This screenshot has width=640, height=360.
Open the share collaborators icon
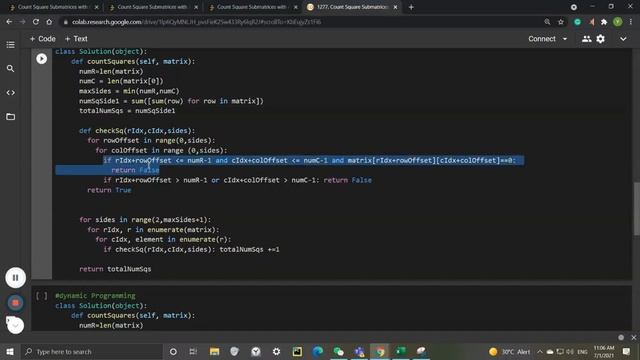587,39
